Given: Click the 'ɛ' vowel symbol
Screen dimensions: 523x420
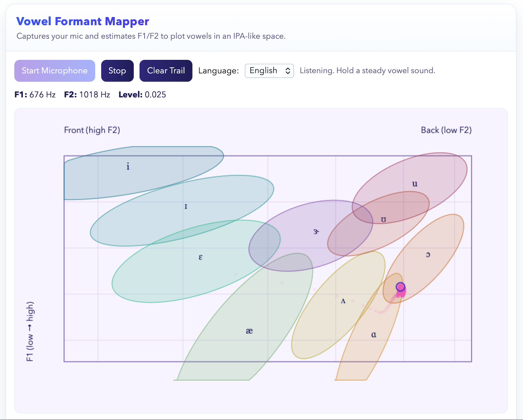Looking at the screenshot, I should tap(201, 257).
